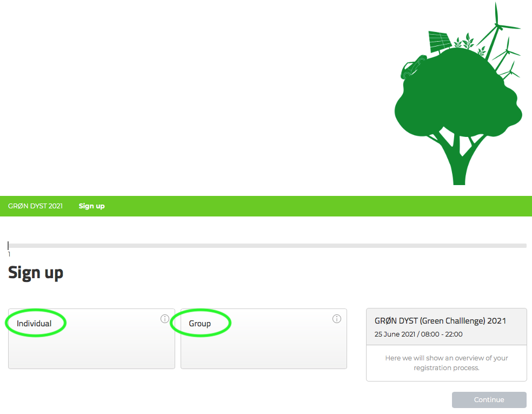Click the event date 25 June 2021 text
This screenshot has width=532, height=414.
pyautogui.click(x=395, y=334)
